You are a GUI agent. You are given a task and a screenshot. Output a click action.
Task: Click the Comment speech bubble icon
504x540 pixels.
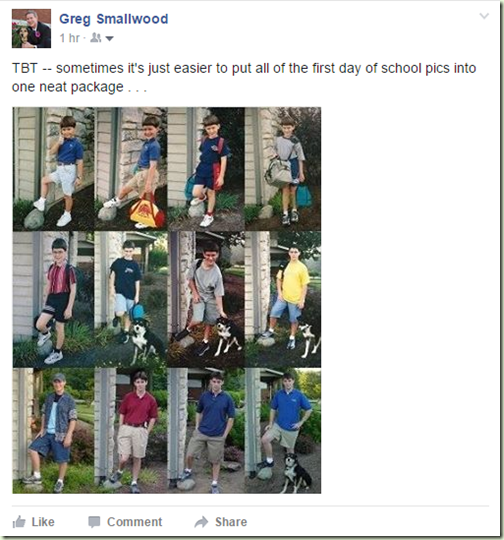pos(94,522)
